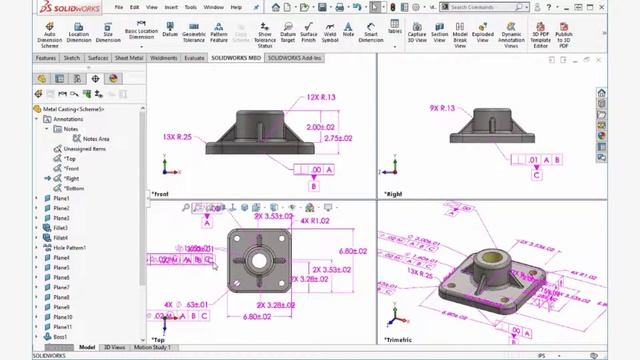The width and height of the screenshot is (640, 360).
Task: Click the Undo icon
Action: (357, 7)
